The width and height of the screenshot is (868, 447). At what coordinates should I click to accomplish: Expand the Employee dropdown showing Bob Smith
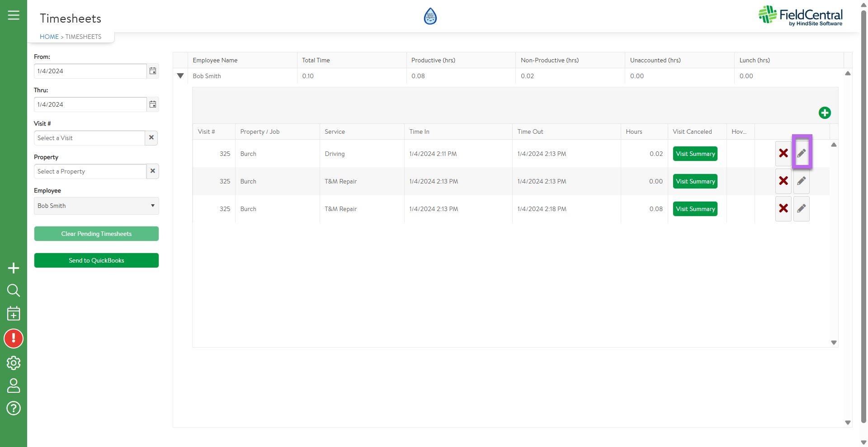[96, 206]
